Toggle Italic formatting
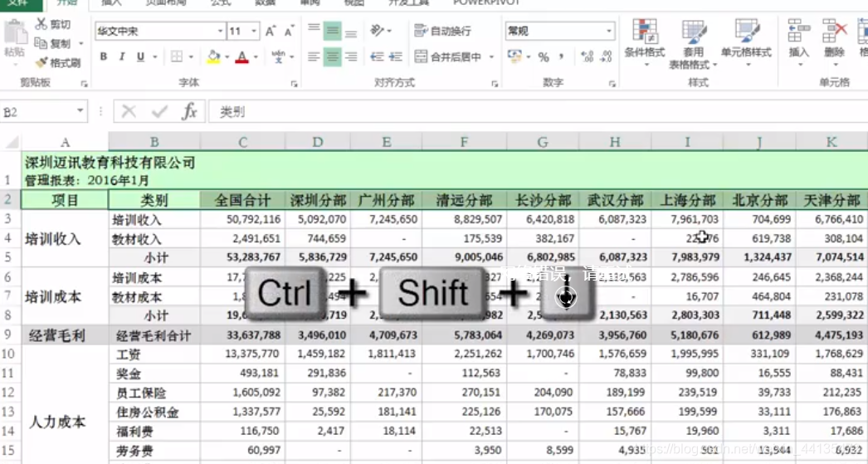868x464 pixels. point(122,56)
